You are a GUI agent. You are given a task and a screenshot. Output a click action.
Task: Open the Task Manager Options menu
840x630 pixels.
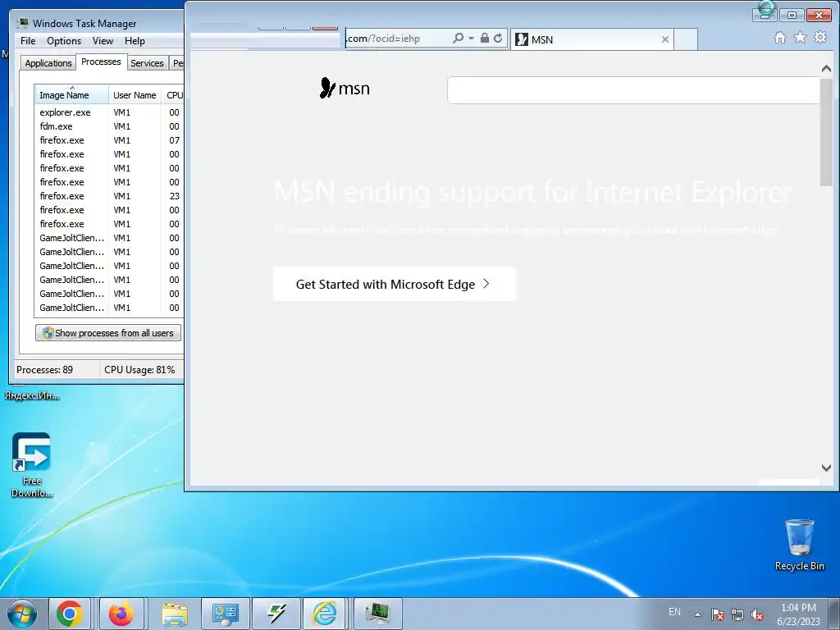pyautogui.click(x=64, y=41)
